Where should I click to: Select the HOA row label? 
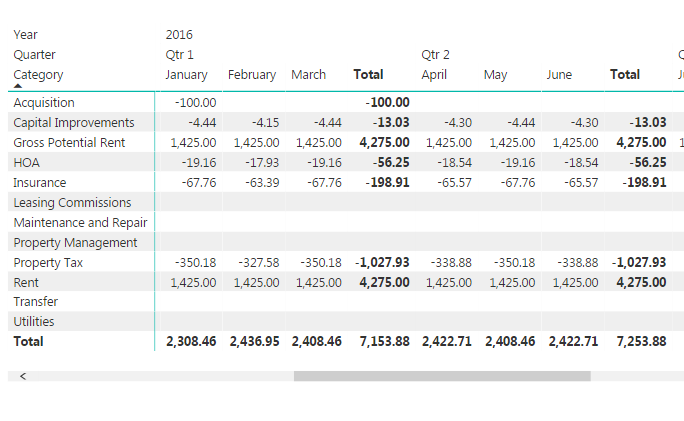pos(26,163)
